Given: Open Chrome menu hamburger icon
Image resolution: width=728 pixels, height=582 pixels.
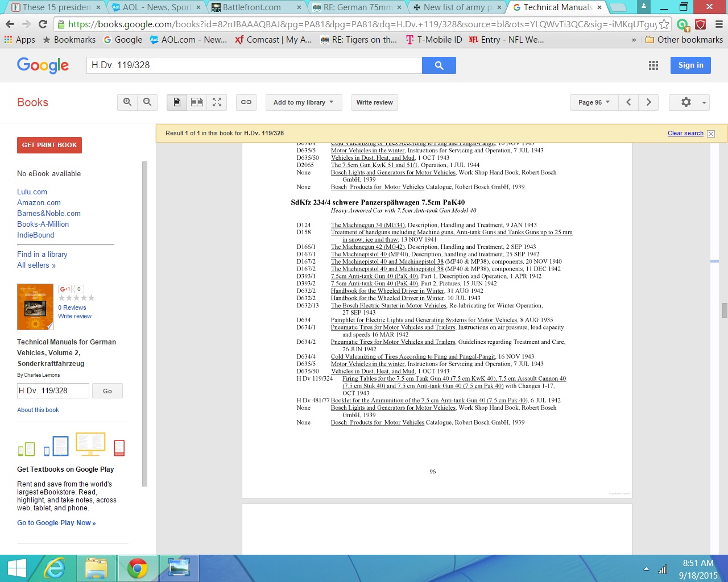Looking at the screenshot, I should coord(719,24).
